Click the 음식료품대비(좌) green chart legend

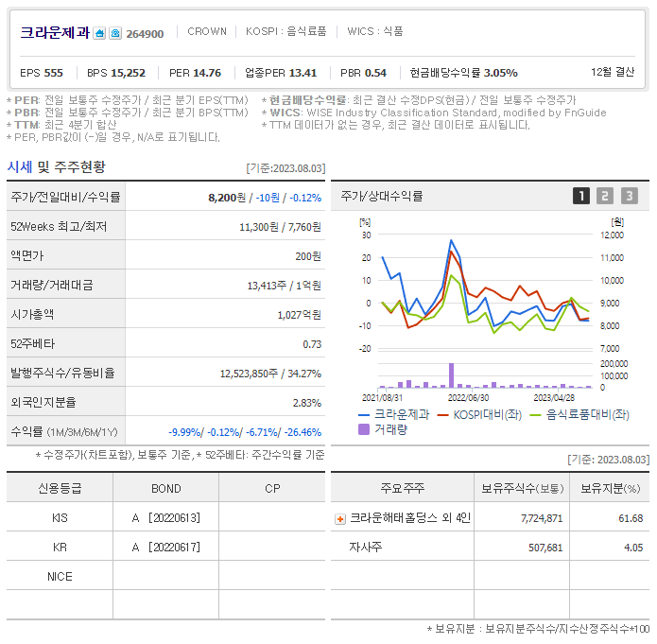(x=579, y=415)
